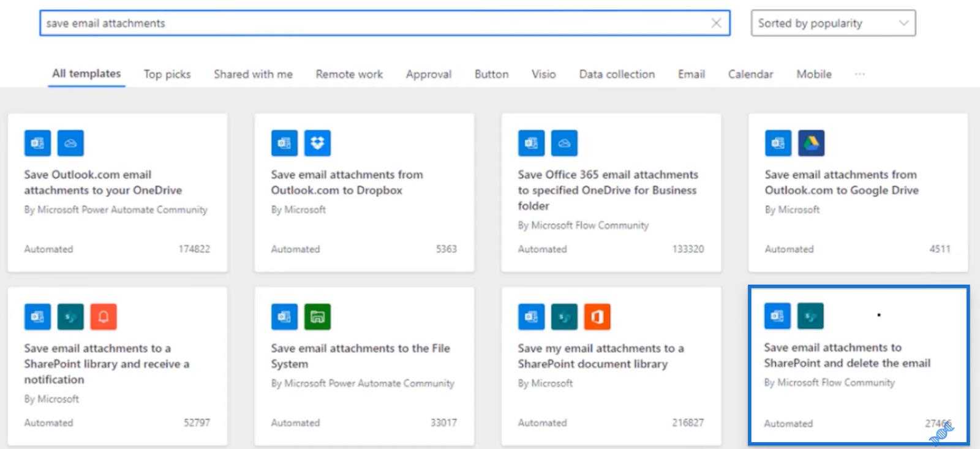Click Automated label on the Google Drive card
980x449 pixels.
point(789,249)
